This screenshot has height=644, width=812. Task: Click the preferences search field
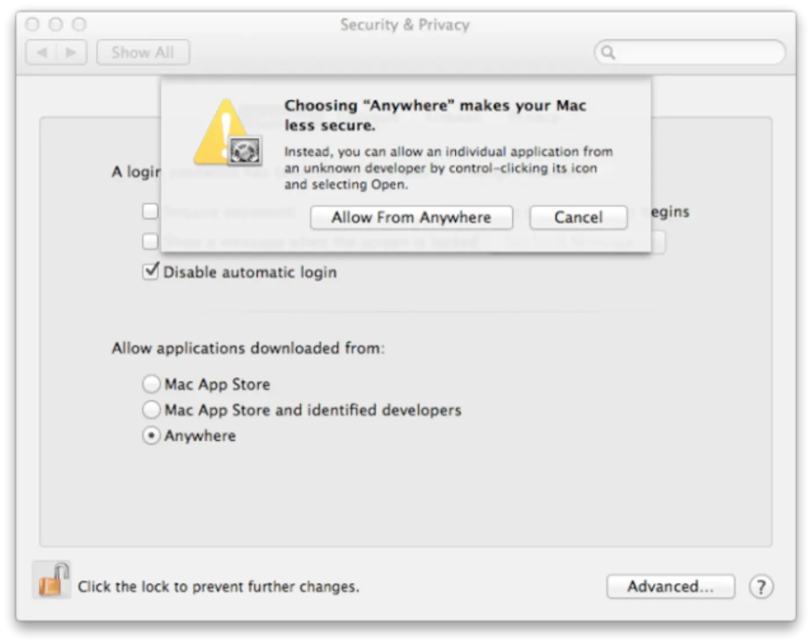pos(690,53)
